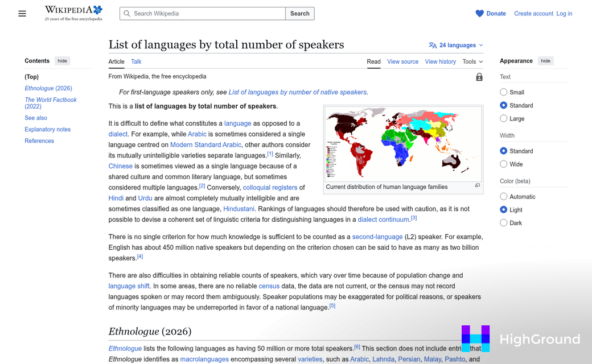The image size is (592, 364).
Task: Open colloquial registers link
Action: (x=270, y=188)
